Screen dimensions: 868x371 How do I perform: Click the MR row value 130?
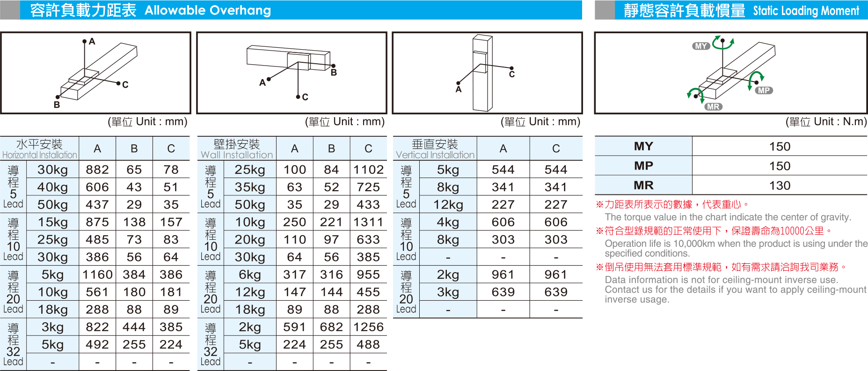[780, 185]
